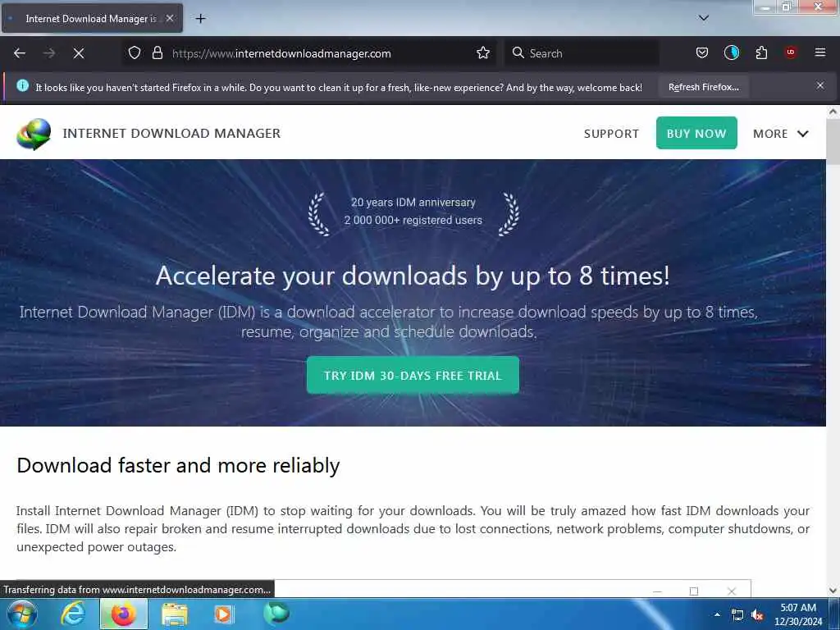Click the INTERNET DOWNLOAD MANAGER site title

(x=171, y=134)
